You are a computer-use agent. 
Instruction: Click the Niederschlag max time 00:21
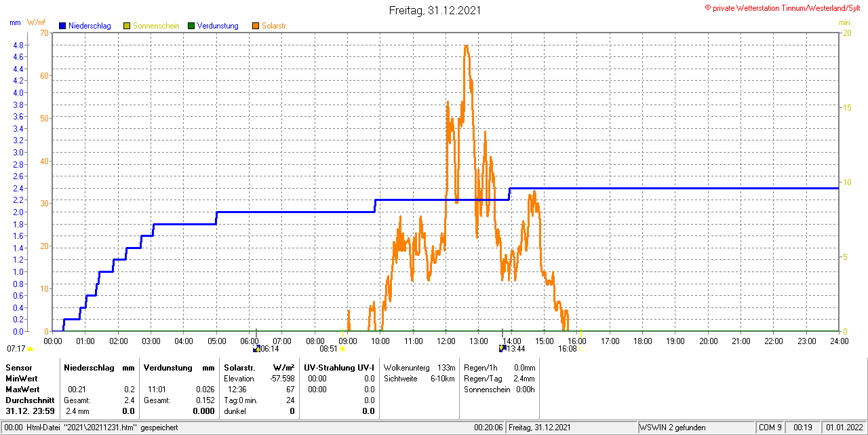tap(77, 390)
